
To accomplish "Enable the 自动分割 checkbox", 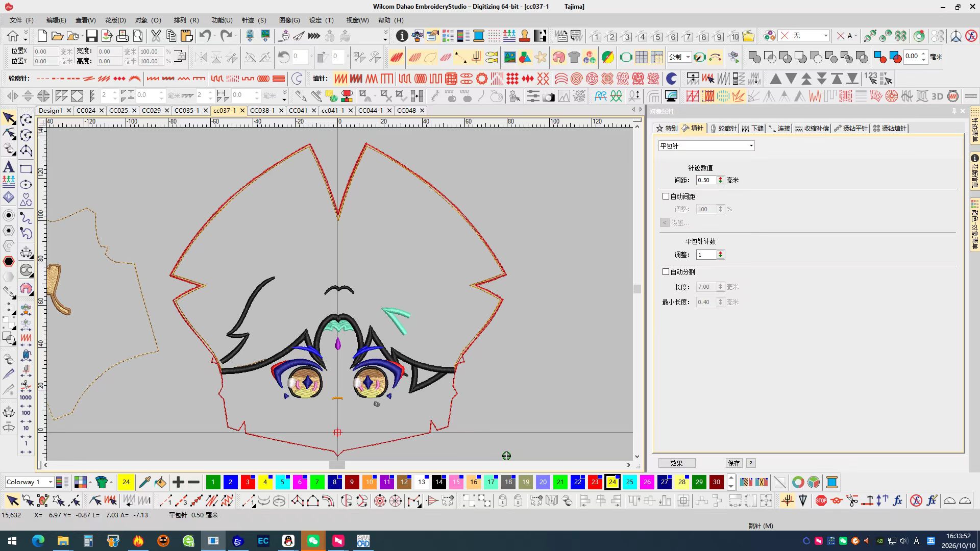I will tap(666, 272).
